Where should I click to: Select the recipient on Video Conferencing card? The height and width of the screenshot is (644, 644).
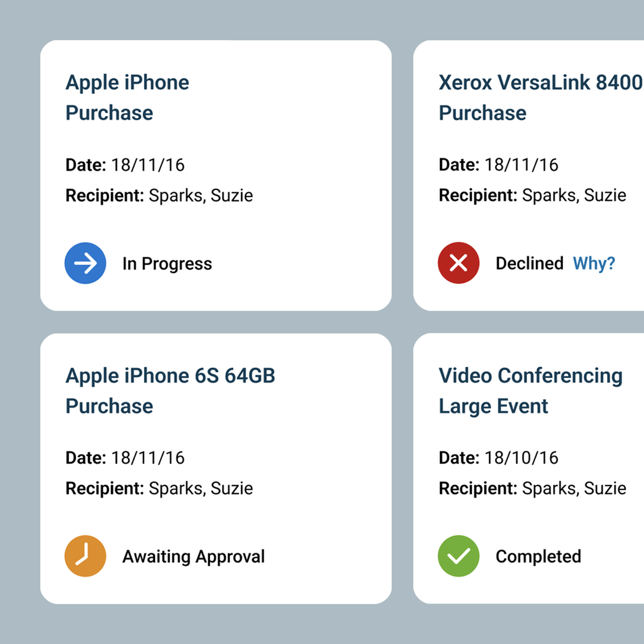574,488
